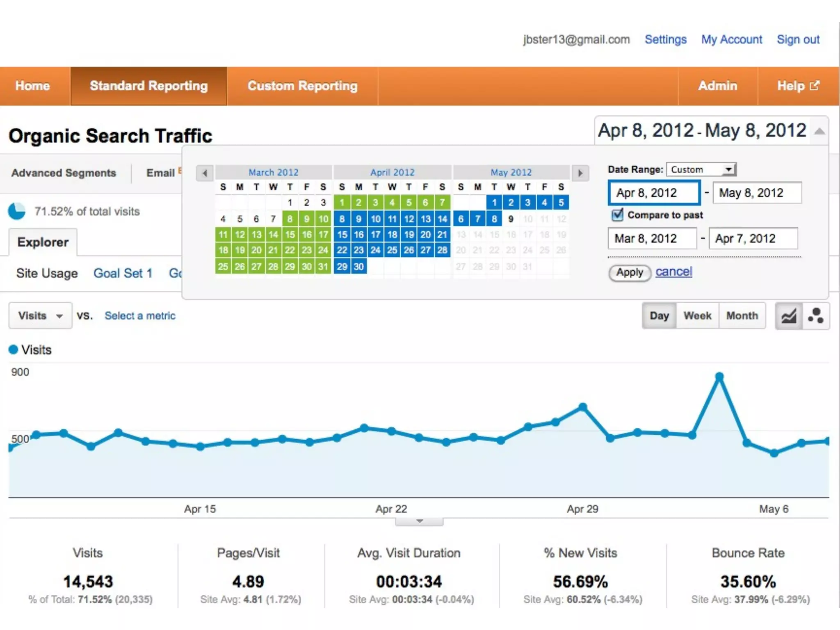840x630 pixels.
Task: Click the blue Visits legend dot
Action: [14, 349]
